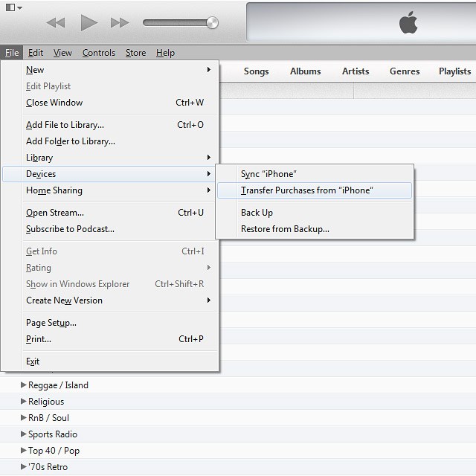Open the Home Sharing submenu
The width and height of the screenshot is (476, 476).
[54, 190]
